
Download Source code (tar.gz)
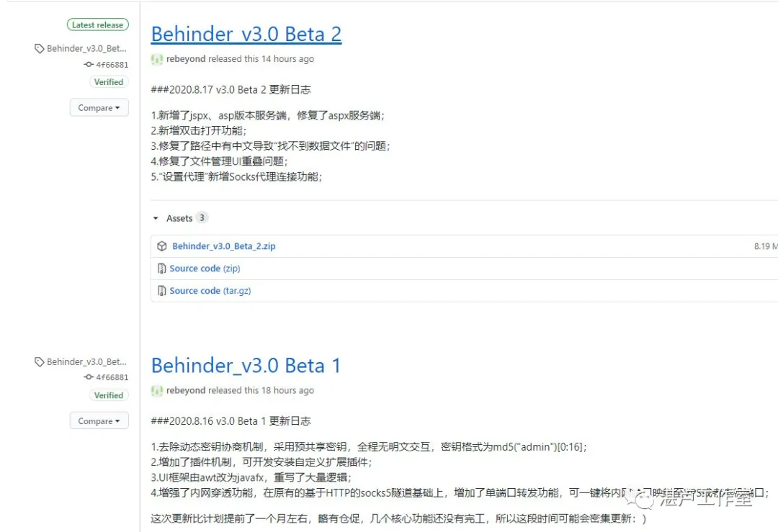[x=210, y=291]
